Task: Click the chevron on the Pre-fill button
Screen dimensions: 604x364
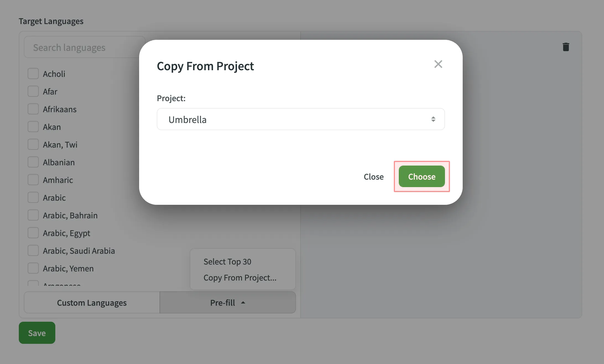Action: (x=243, y=302)
